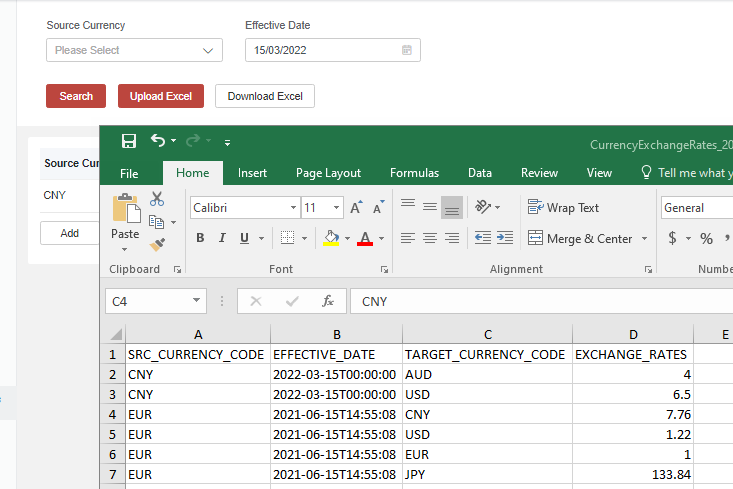
Task: Click the General number format box
Action: click(x=697, y=208)
